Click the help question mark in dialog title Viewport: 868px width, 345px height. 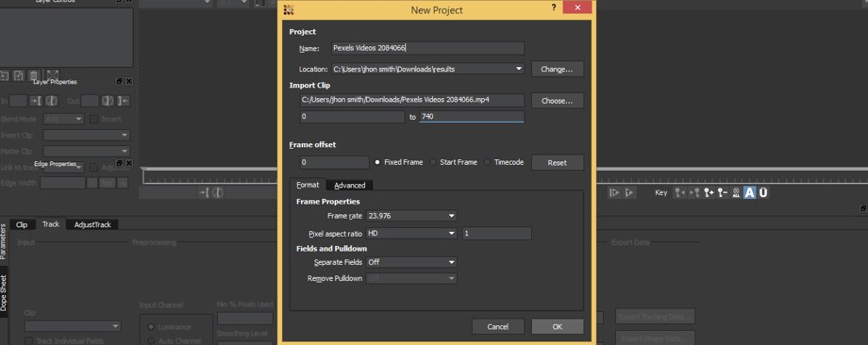coord(554,8)
